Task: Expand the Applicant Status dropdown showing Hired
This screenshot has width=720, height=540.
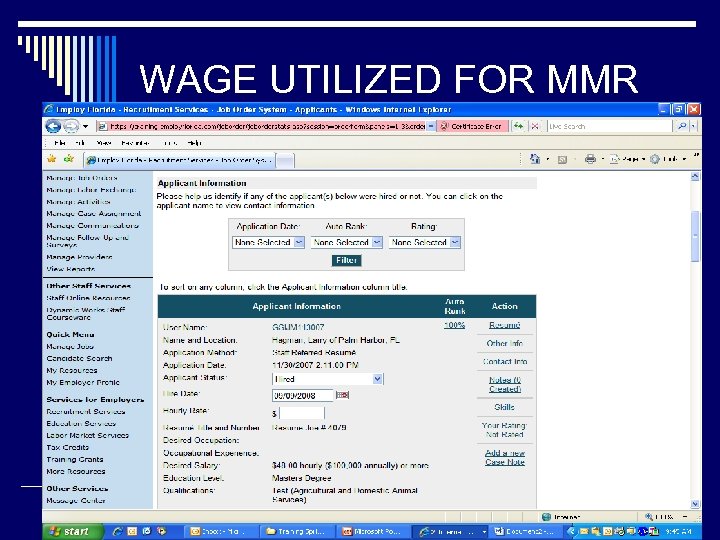Action: point(328,379)
